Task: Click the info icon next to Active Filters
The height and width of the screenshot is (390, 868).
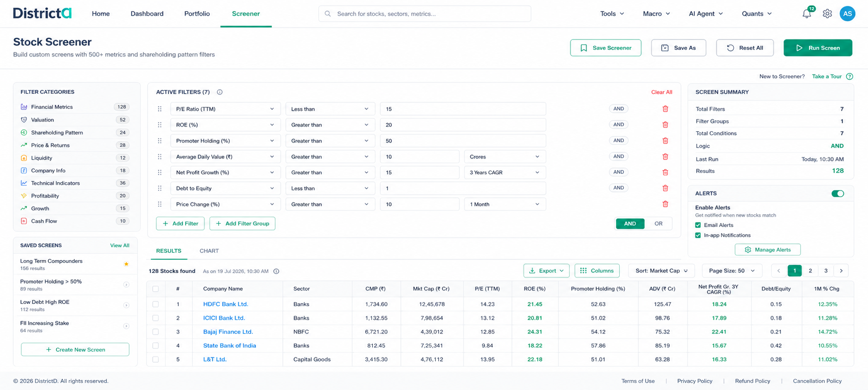Action: click(220, 92)
